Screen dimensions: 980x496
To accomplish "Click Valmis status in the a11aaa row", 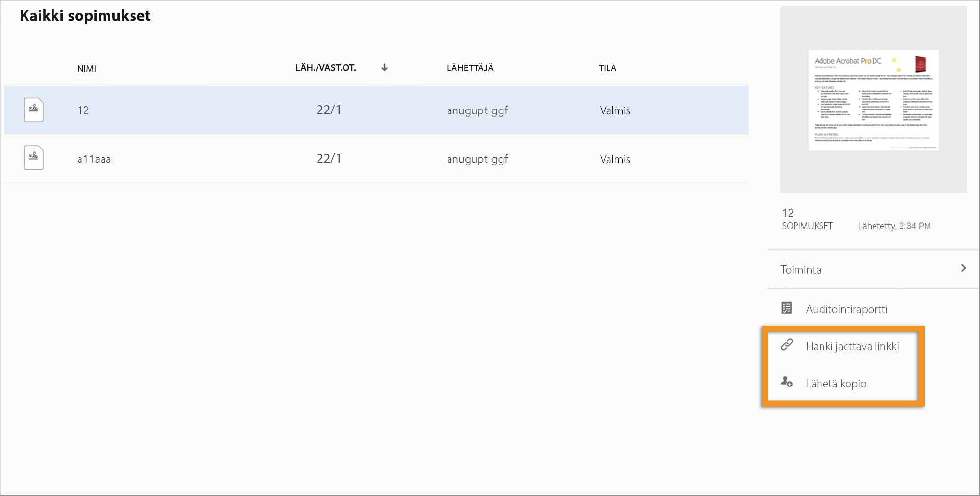I will click(614, 159).
